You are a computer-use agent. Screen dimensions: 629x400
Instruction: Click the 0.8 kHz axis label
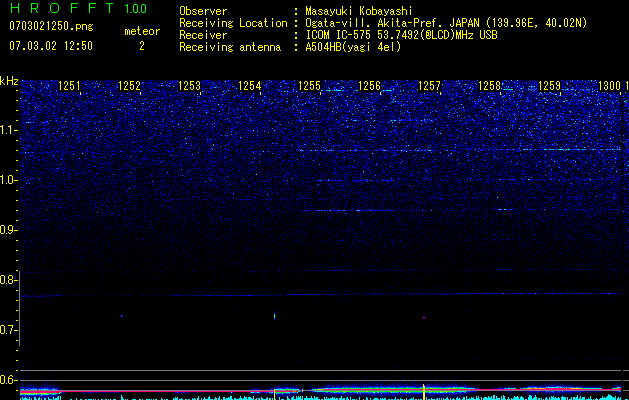tap(8, 280)
